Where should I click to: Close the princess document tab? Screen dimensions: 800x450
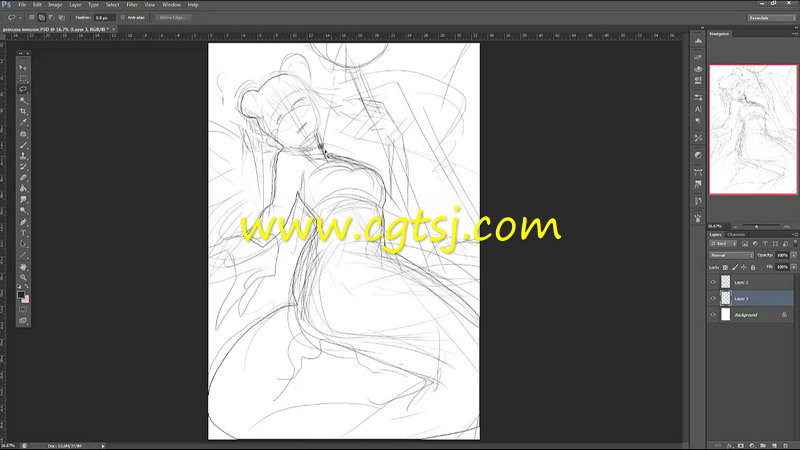click(x=113, y=30)
